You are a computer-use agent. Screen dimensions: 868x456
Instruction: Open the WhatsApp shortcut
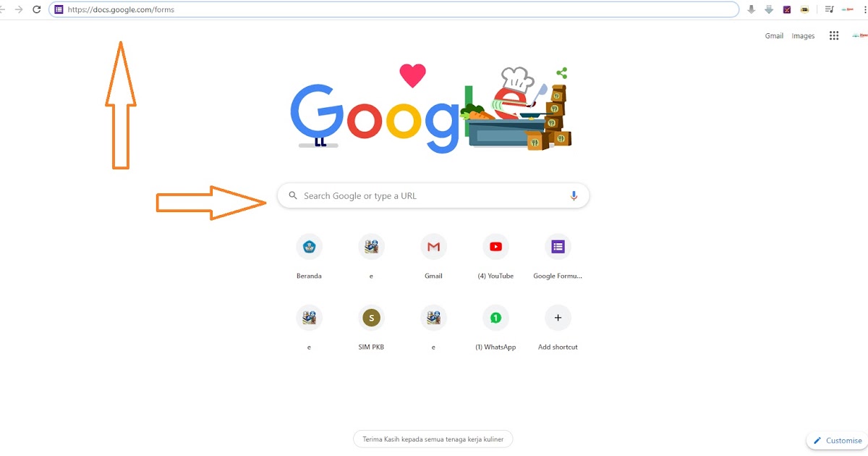tap(495, 328)
